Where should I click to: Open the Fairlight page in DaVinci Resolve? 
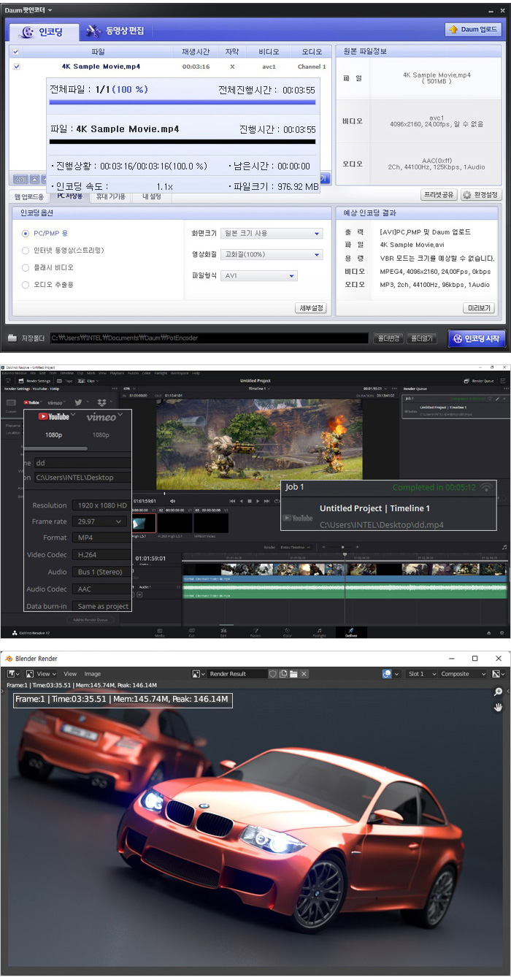click(x=319, y=631)
